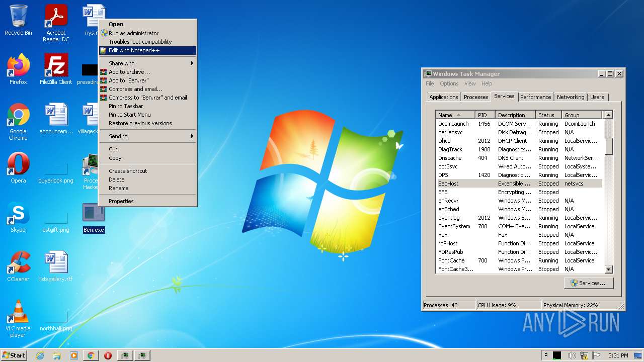Image resolution: width=644 pixels, height=362 pixels.
Task: Select the Process Hacker desktop icon
Action: point(91,171)
